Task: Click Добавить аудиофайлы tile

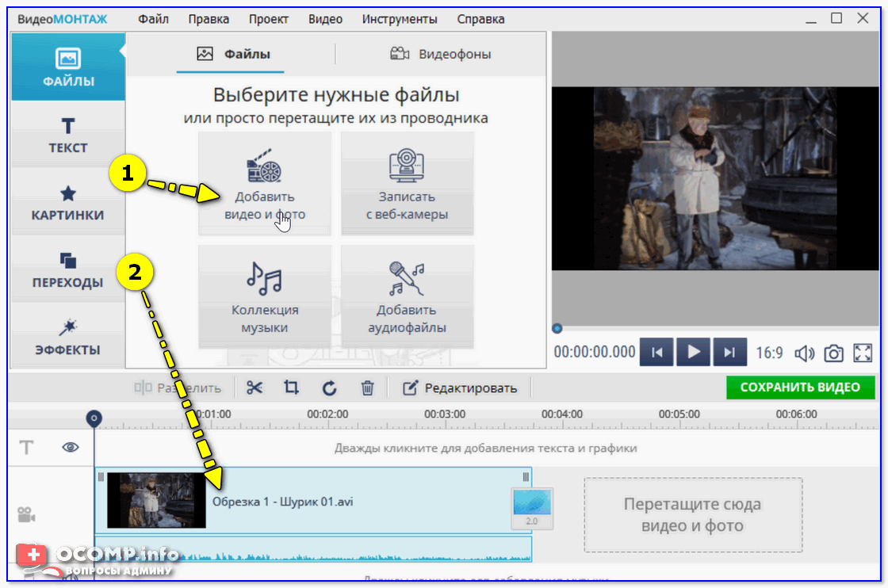Action: pos(408,296)
